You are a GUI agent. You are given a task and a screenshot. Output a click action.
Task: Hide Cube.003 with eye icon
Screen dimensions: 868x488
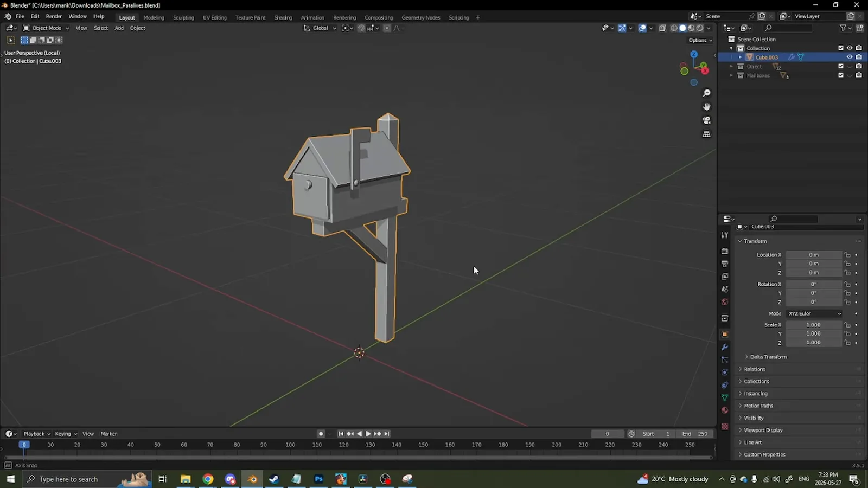tap(850, 57)
